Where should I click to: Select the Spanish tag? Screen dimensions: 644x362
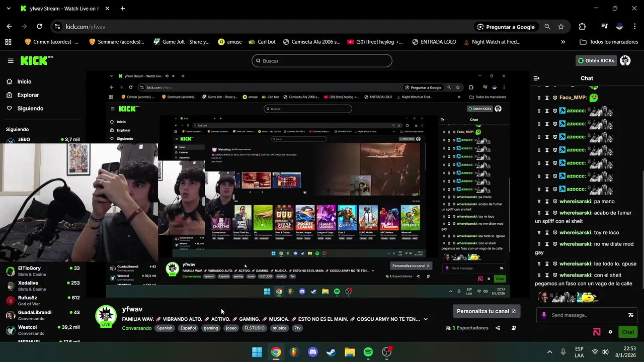[x=165, y=328]
